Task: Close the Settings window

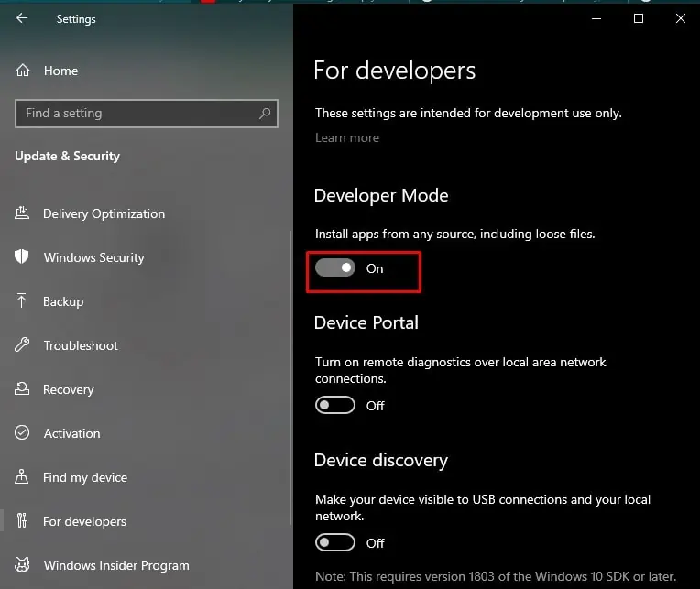Action: (681, 18)
